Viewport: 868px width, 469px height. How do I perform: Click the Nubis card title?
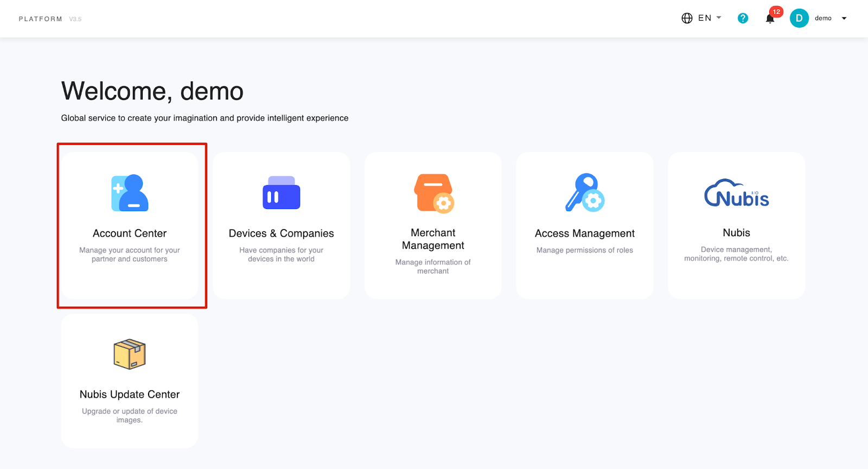736,233
